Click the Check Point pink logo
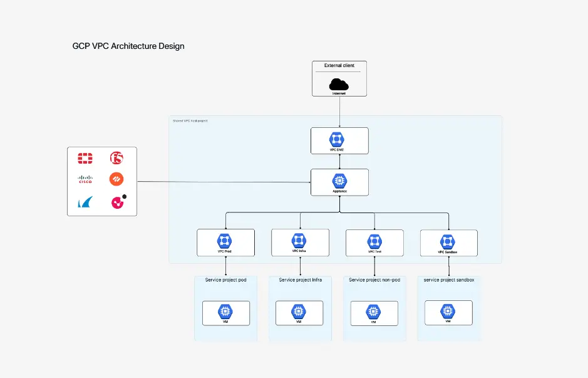Viewport: 588px width, 378px height. click(x=118, y=202)
